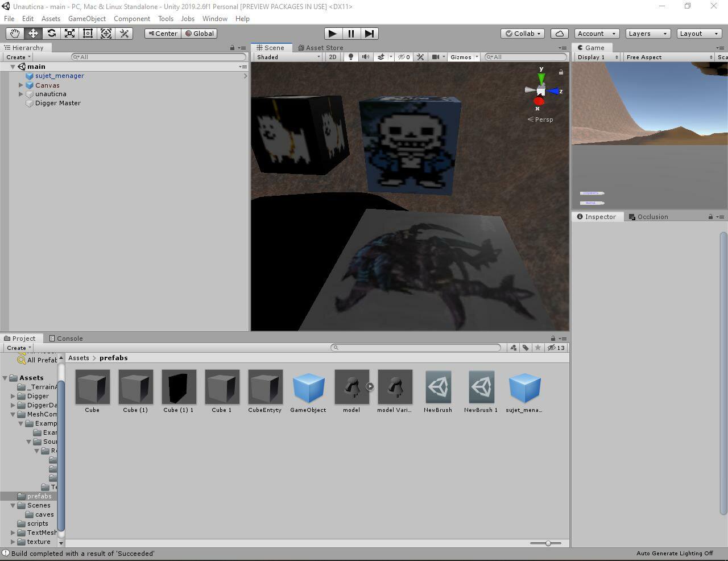728x561 pixels.
Task: Select the Rotate tool
Action: click(x=51, y=34)
